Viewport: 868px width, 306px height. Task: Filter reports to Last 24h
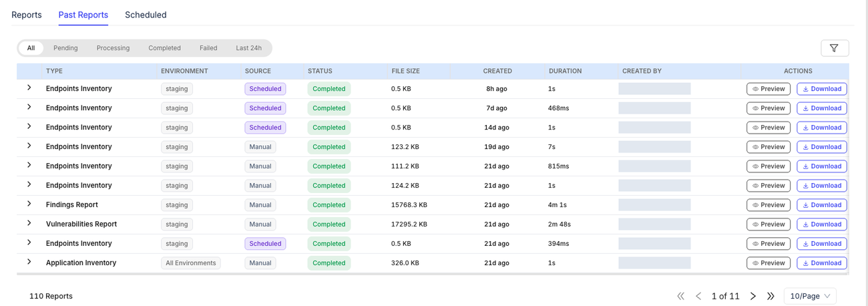tap(248, 48)
